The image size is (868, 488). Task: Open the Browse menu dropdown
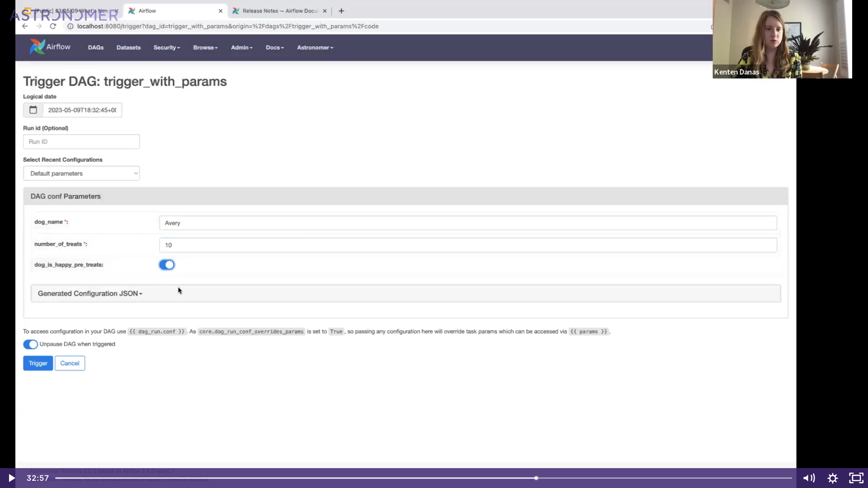(x=205, y=47)
